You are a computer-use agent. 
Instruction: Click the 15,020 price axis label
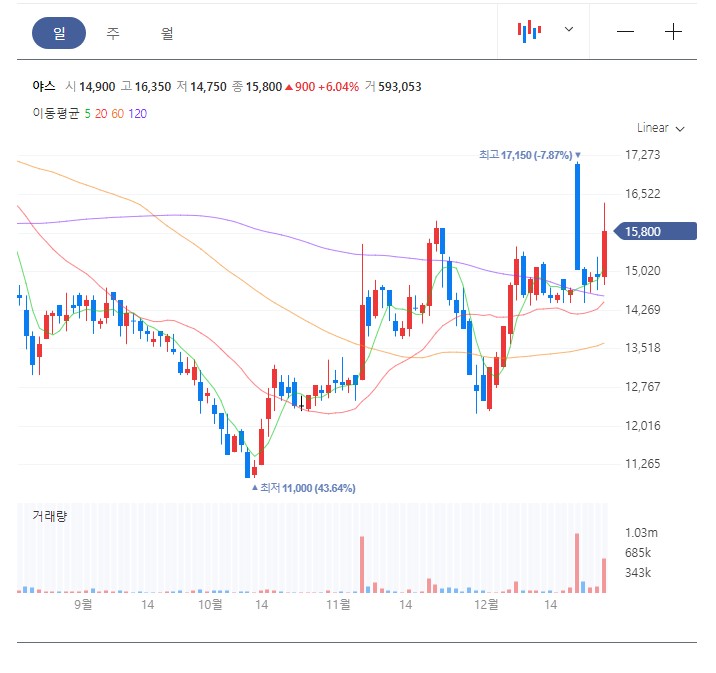(642, 271)
